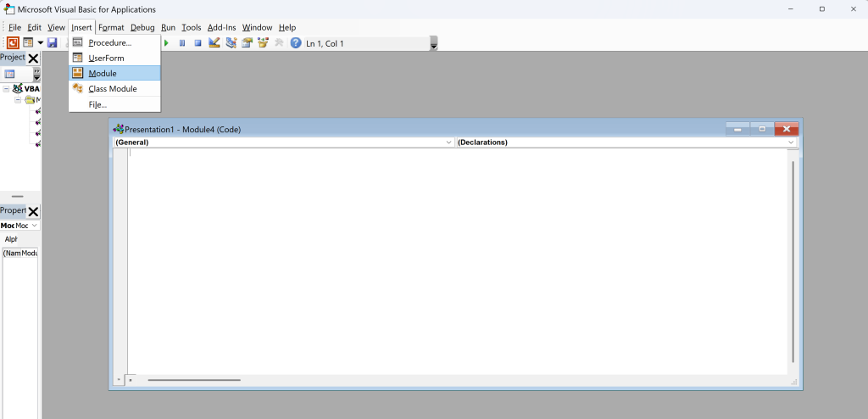Open the Help menu in the menu bar
The width and height of the screenshot is (868, 419).
pos(287,27)
